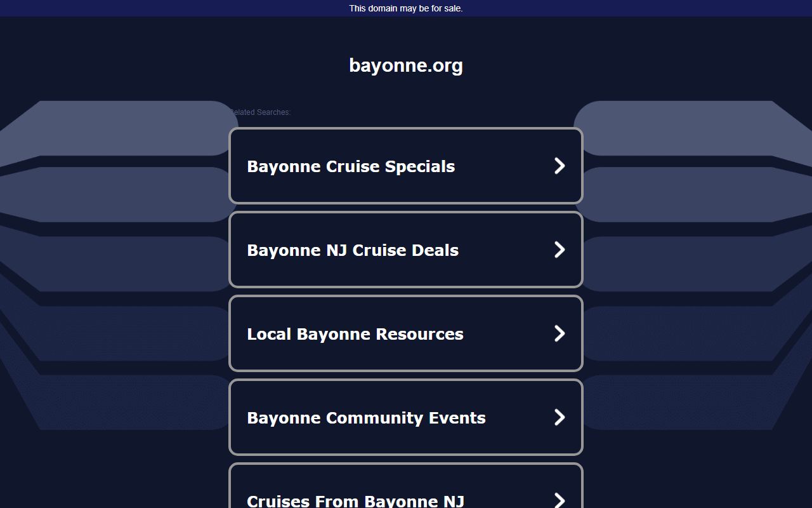Click the third decorative band on the left

tap(127, 264)
